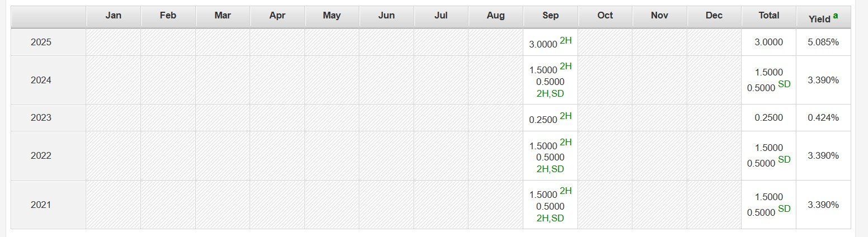The width and height of the screenshot is (868, 237).
Task: Select the 2023 row label
Action: [x=41, y=117]
